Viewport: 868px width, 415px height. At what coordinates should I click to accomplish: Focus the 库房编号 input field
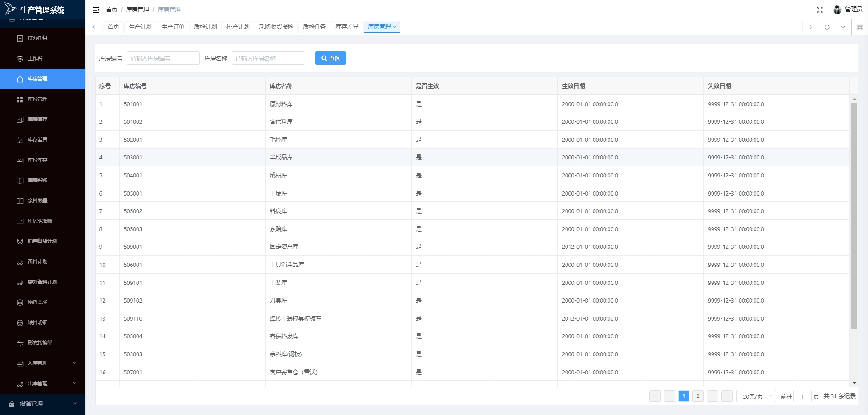(163, 58)
